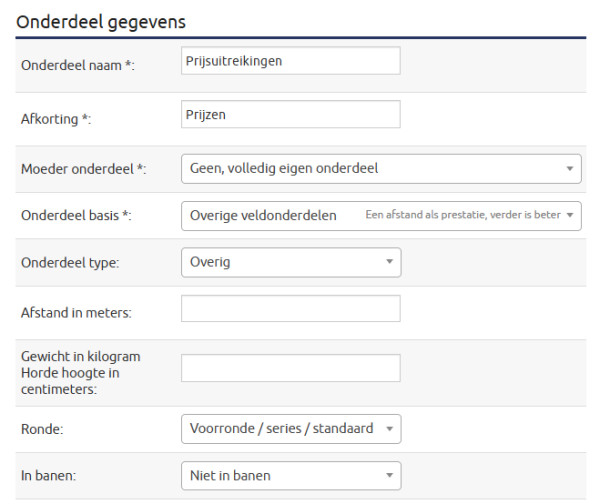This screenshot has width=600, height=504.
Task: Open the Moeder onderdeel dropdown
Action: (x=370, y=168)
